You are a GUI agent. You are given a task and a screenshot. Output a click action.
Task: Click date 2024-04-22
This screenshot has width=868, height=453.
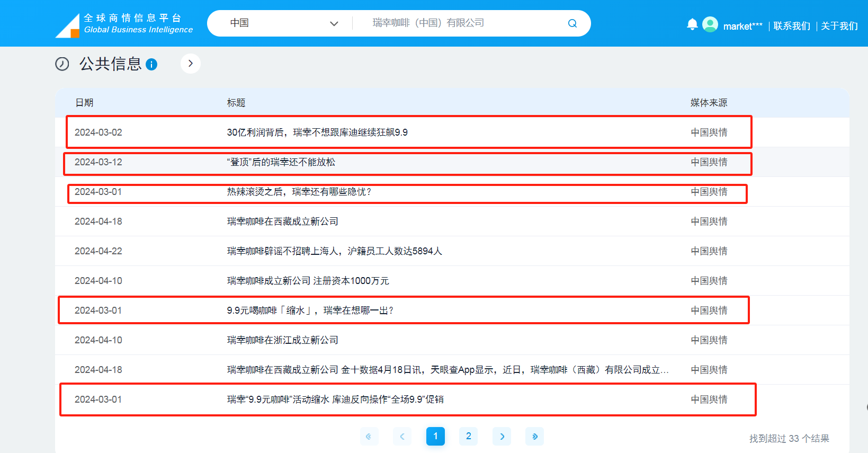pos(99,251)
